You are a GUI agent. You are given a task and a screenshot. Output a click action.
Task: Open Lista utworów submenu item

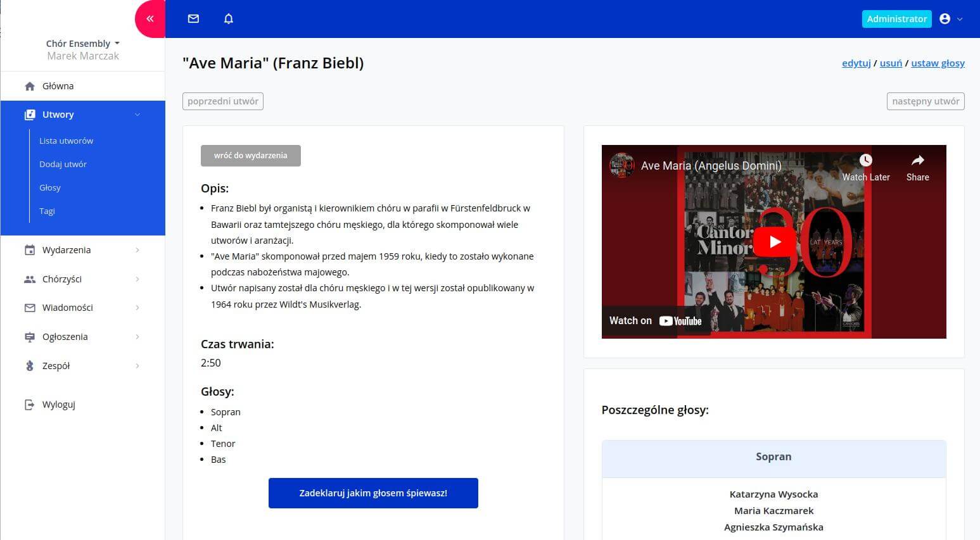pyautogui.click(x=67, y=141)
